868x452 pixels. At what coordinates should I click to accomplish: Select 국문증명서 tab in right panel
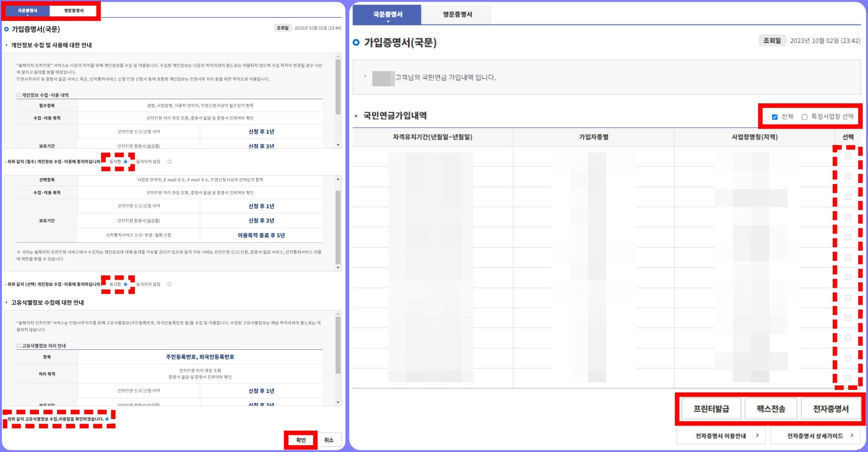pyautogui.click(x=387, y=15)
